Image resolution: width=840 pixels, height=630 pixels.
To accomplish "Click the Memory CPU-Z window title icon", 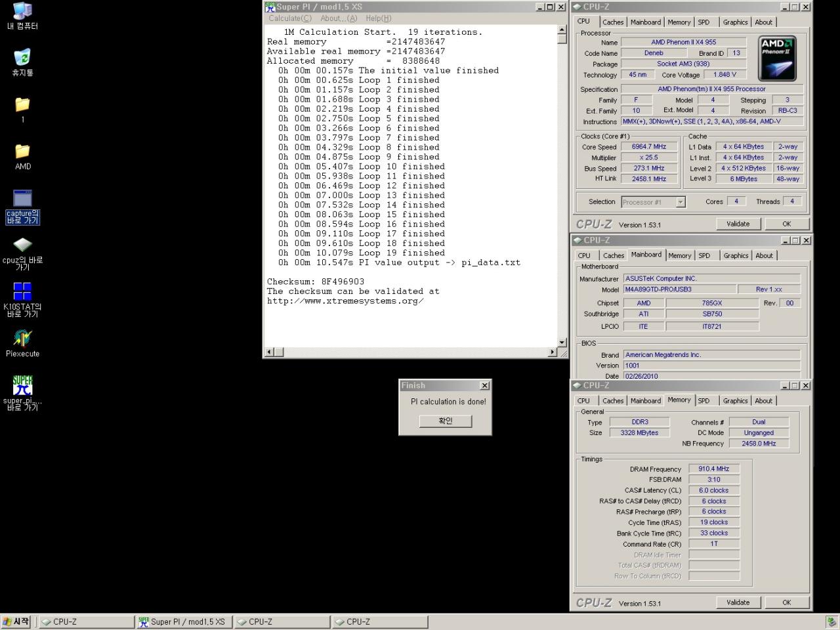I will [x=577, y=385].
